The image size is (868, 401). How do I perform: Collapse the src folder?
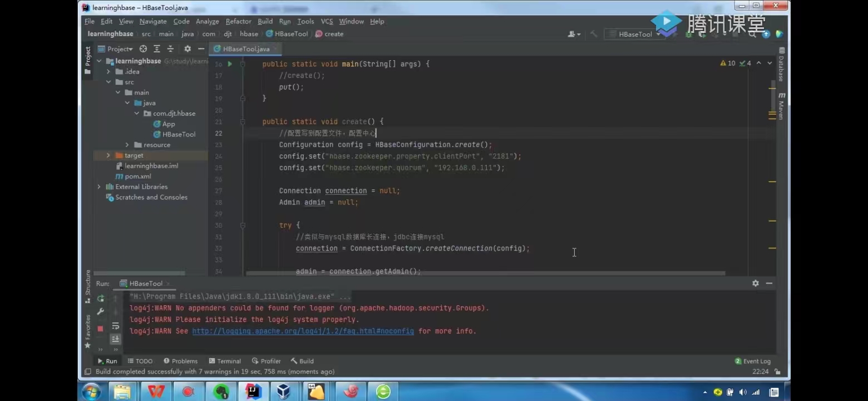[x=108, y=82]
